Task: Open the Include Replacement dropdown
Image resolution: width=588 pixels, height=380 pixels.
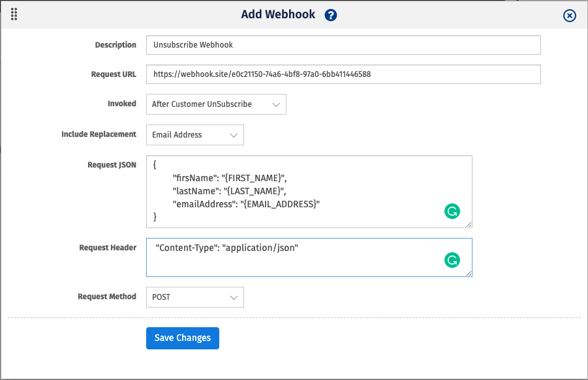Action: pyautogui.click(x=194, y=134)
